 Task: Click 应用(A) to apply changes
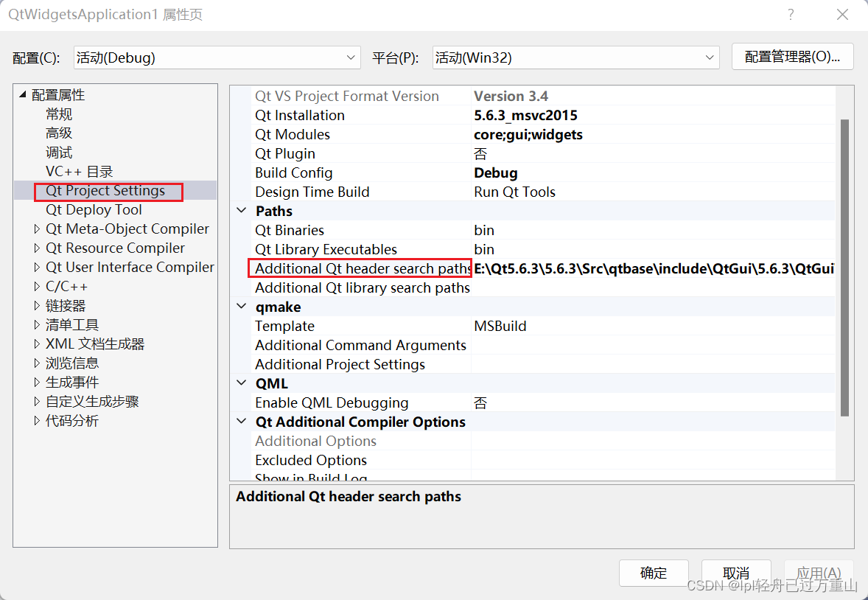pos(818,573)
